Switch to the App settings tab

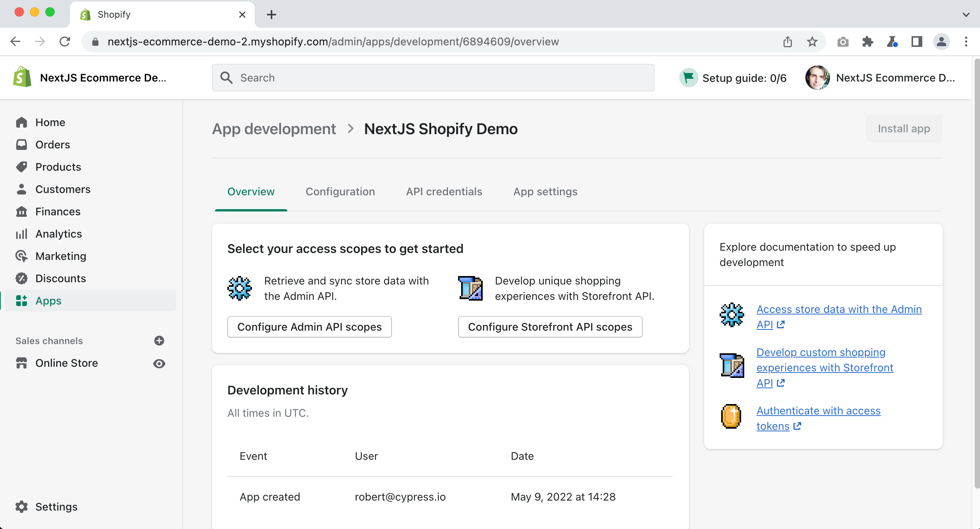click(545, 191)
